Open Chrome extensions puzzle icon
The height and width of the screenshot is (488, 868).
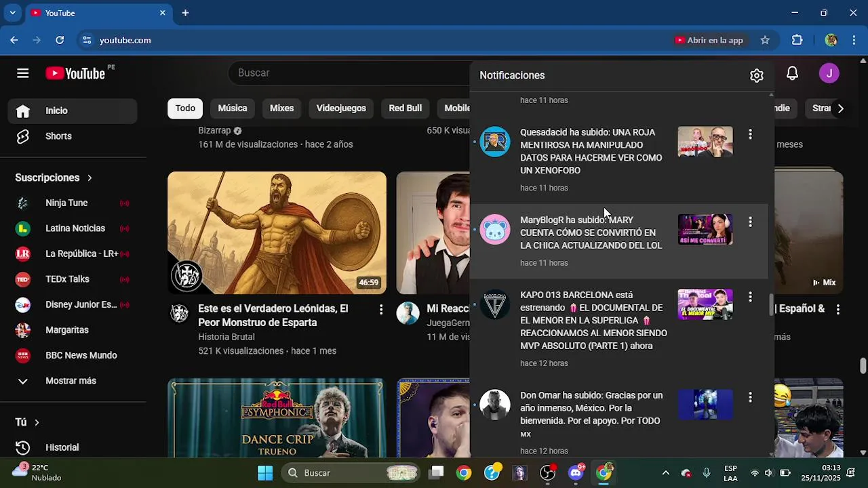797,40
